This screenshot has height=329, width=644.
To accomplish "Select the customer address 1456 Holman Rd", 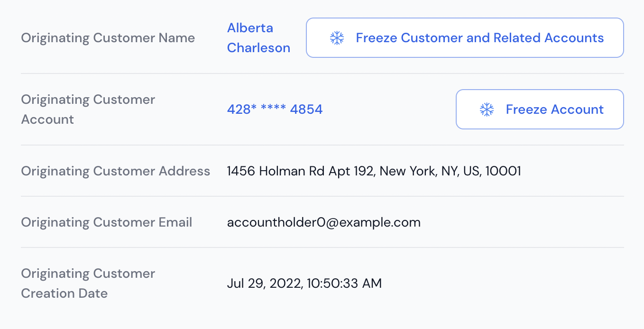I will 374,171.
